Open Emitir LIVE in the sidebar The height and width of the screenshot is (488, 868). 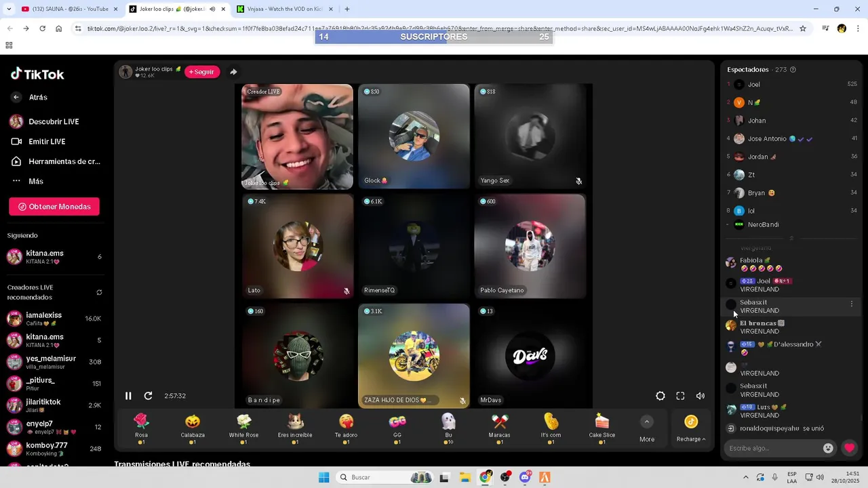click(38, 142)
